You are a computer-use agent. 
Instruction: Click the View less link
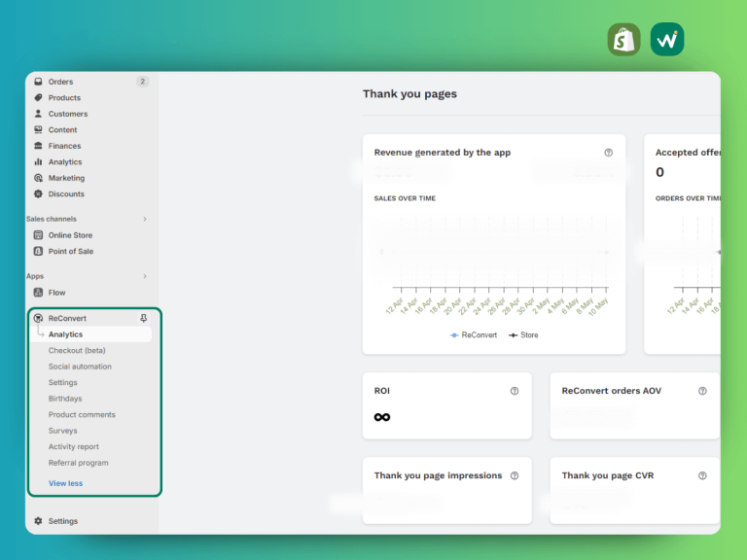pyautogui.click(x=65, y=483)
